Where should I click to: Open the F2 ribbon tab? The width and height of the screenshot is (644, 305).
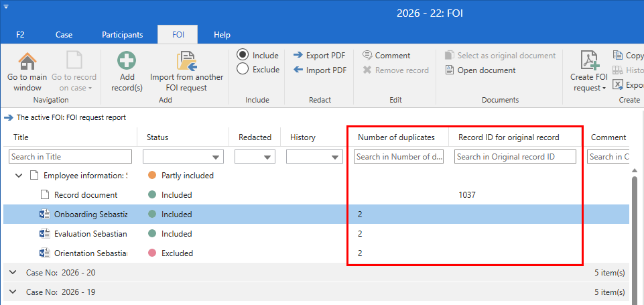[20, 35]
